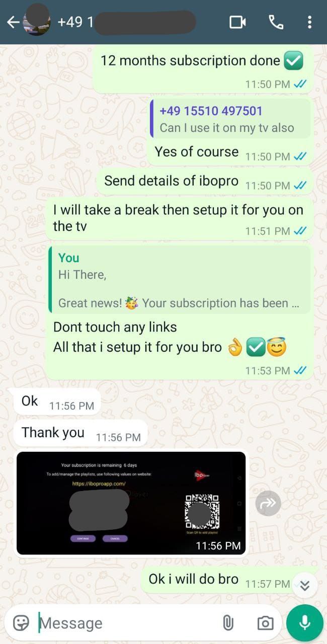Tap the quoted 'Can I use it on my tv also' reply
This screenshot has height=644, width=327.
point(230,119)
